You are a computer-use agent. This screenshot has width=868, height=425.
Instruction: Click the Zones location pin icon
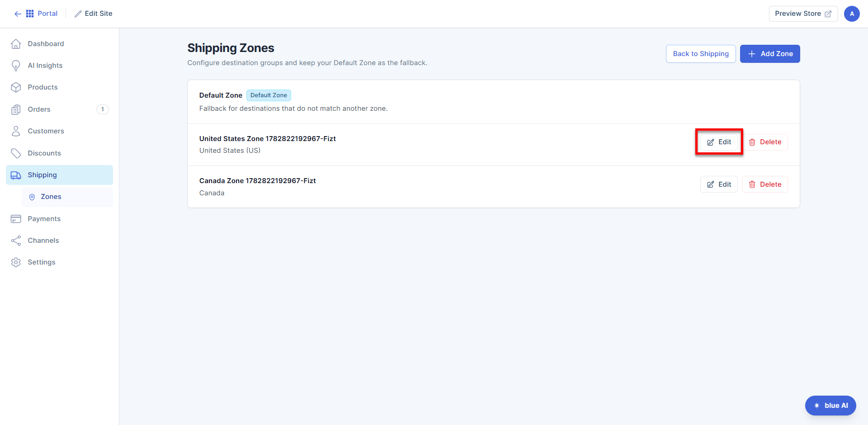tap(32, 197)
